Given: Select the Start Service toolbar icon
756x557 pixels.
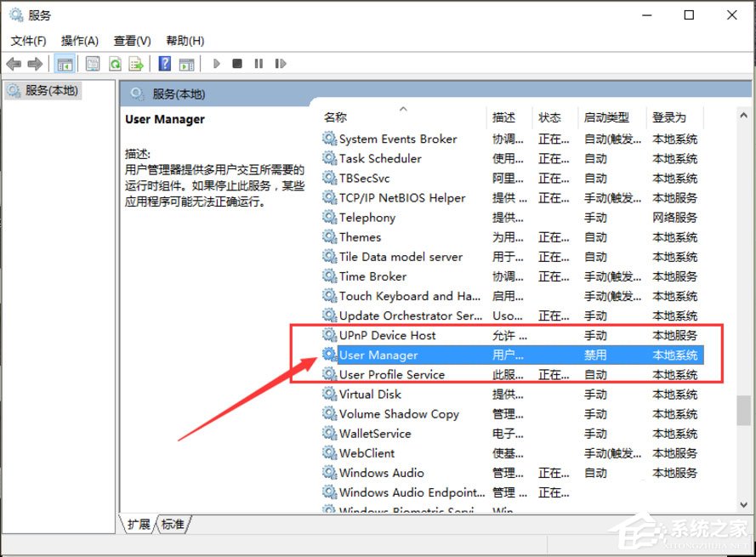Looking at the screenshot, I should coord(216,63).
